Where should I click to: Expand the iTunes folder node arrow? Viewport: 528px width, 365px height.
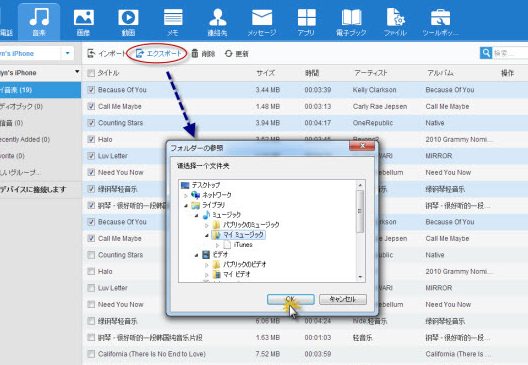[218, 245]
